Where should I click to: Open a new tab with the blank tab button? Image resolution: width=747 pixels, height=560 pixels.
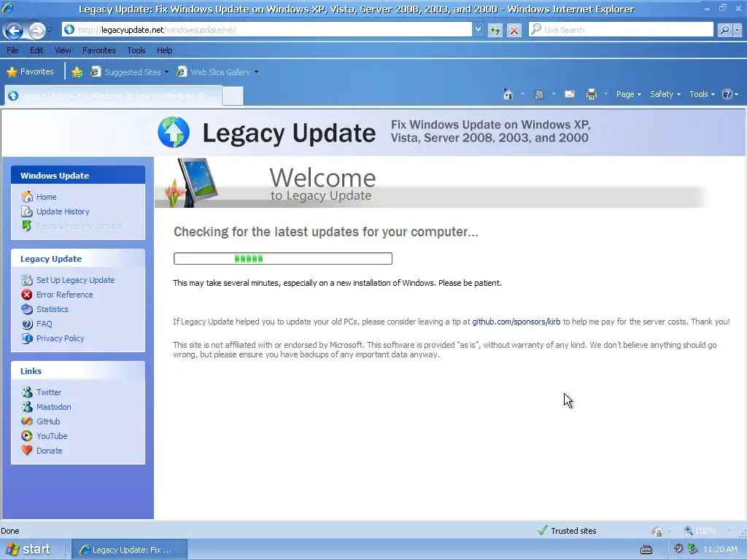coord(233,96)
